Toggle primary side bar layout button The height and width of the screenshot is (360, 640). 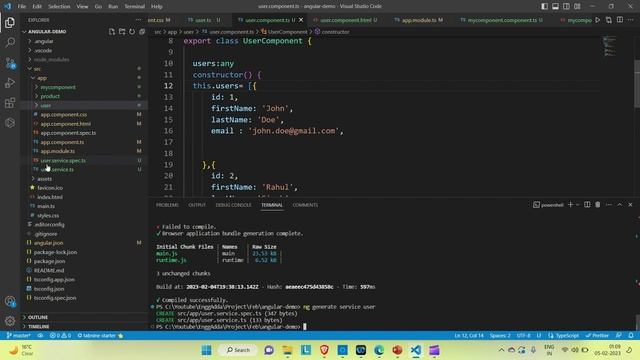point(544,6)
